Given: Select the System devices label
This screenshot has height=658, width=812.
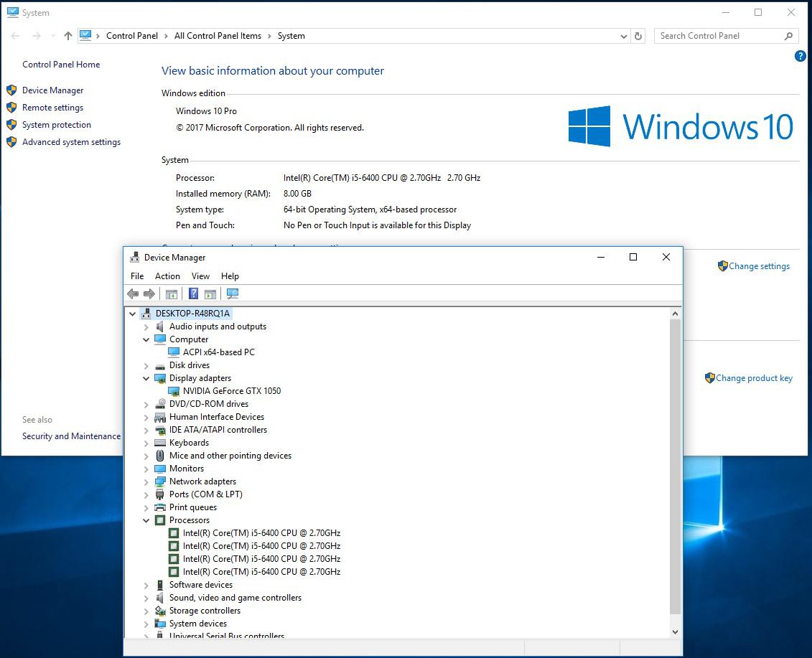Looking at the screenshot, I should click(x=198, y=624).
